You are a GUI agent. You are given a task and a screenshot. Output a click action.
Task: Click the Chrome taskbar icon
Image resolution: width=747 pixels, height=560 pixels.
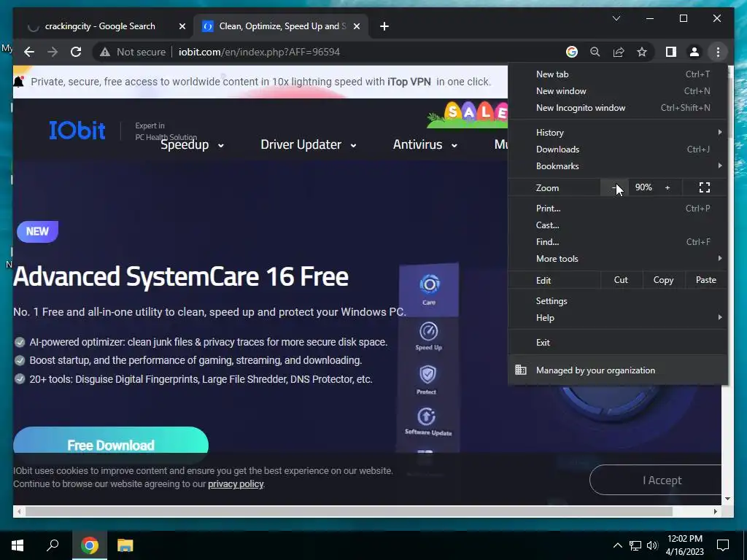[90, 545]
